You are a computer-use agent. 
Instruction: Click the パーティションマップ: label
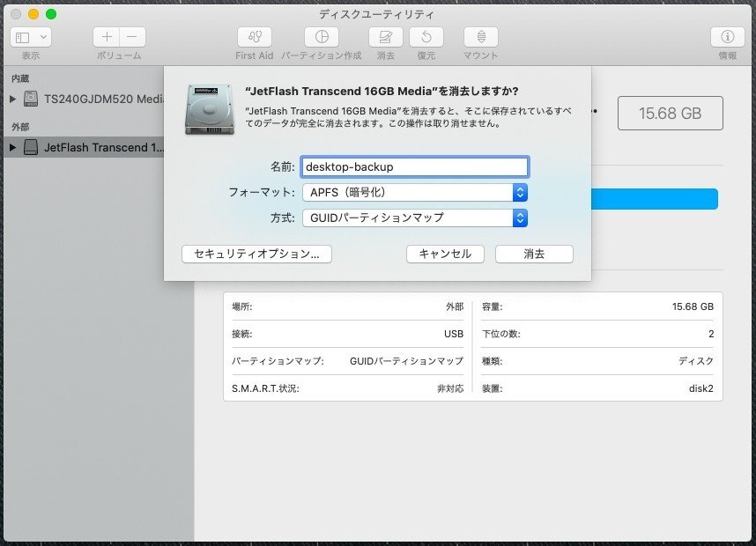(278, 361)
